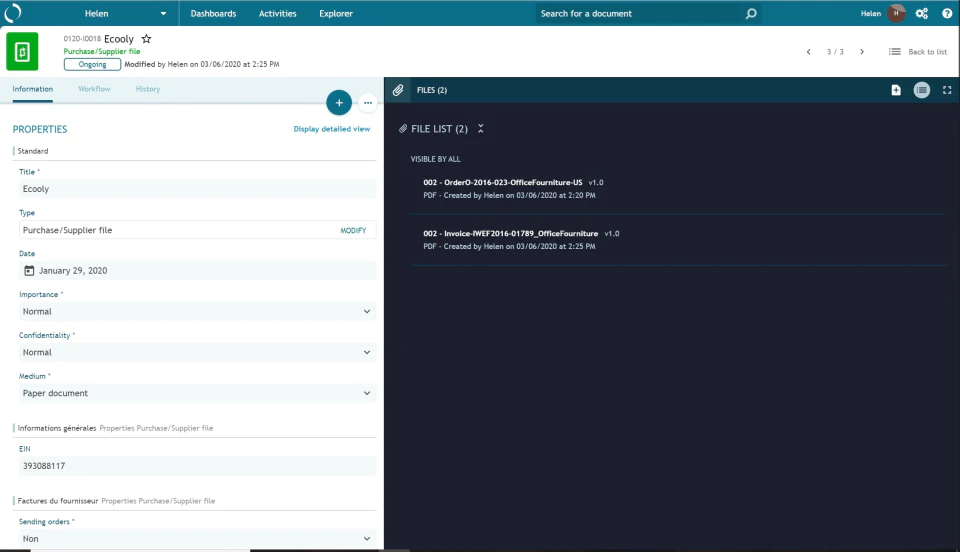Go to next document arrow
The image size is (960, 552).
(862, 52)
